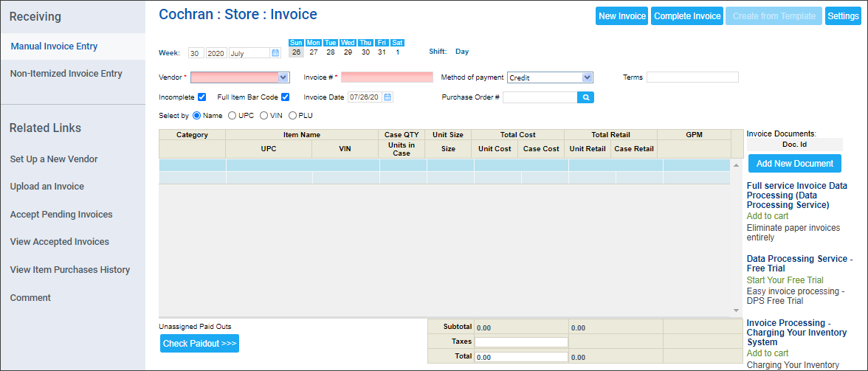Screen dimensions: 868x371
Task: Search purchase order with magnifier icon
Action: [586, 97]
